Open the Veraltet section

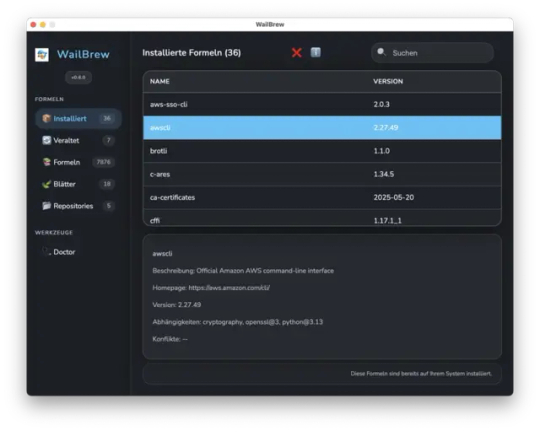(x=79, y=140)
